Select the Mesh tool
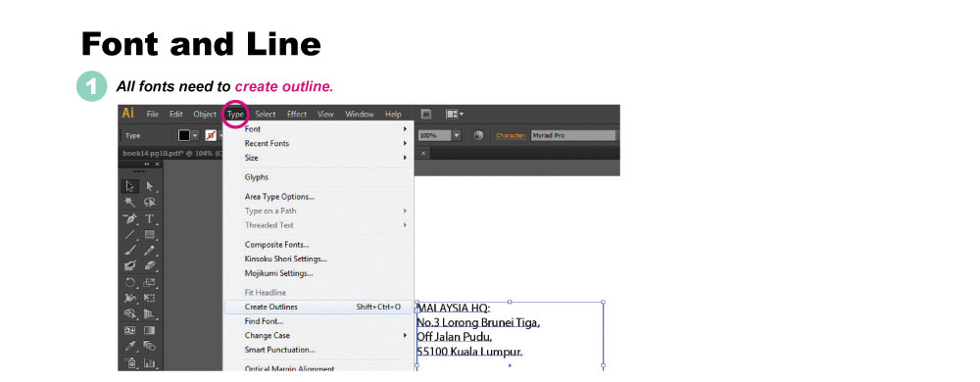This screenshot has height=382, width=980. click(130, 330)
